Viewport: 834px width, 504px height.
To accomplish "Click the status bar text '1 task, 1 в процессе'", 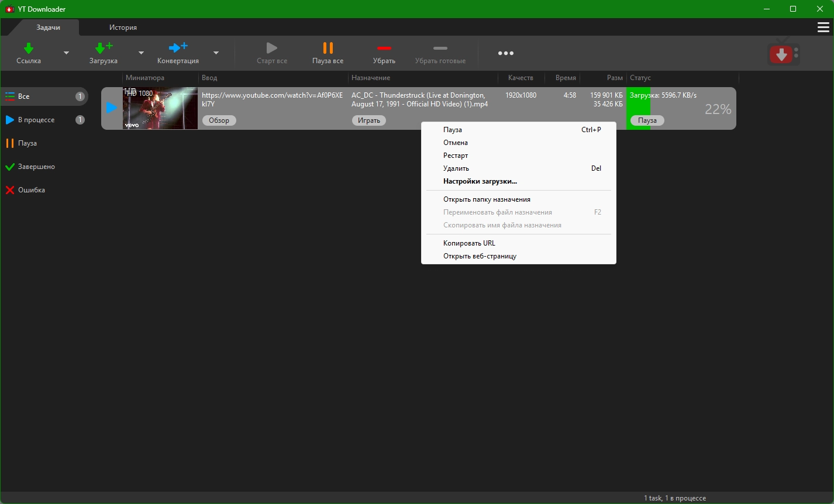I will [x=675, y=498].
